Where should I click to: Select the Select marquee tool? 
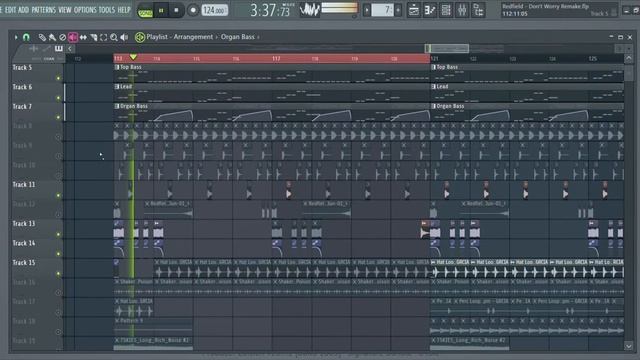point(104,37)
